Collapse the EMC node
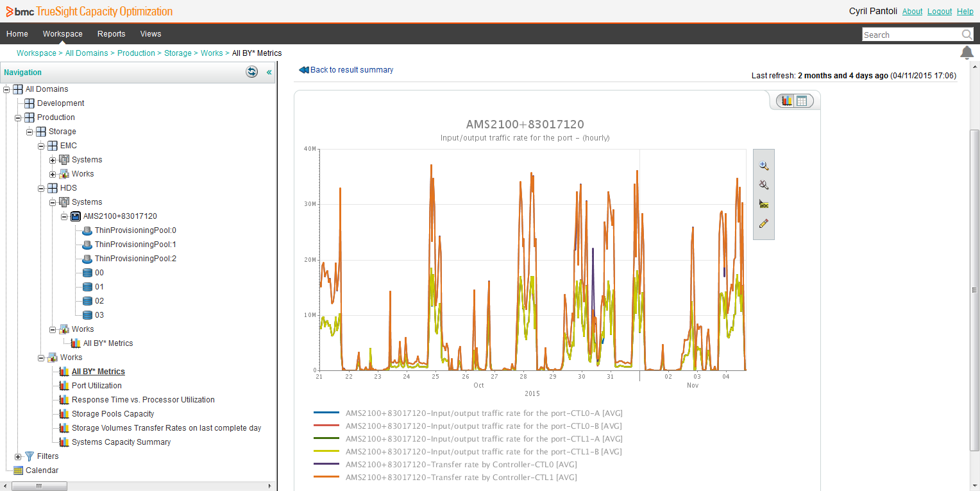This screenshot has width=980, height=491. [41, 146]
